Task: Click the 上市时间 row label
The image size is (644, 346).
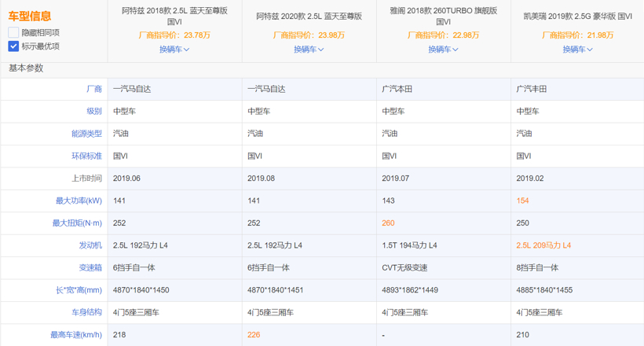Action: [86, 179]
